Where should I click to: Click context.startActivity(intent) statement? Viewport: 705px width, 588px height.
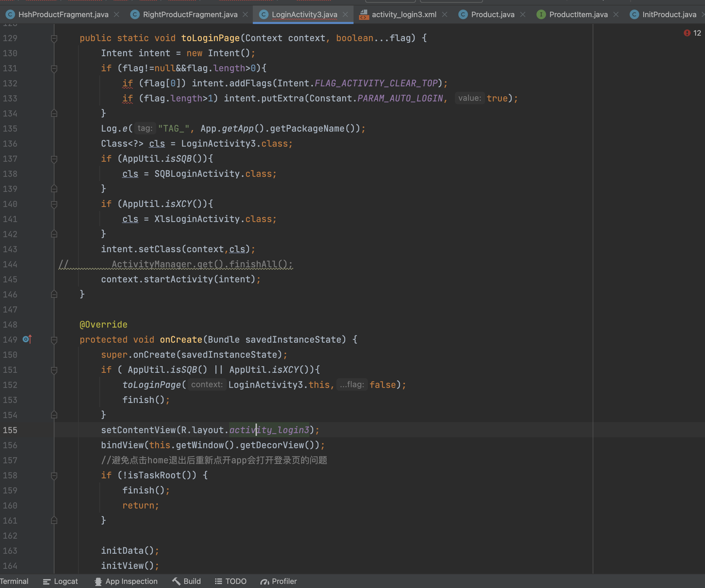(181, 279)
